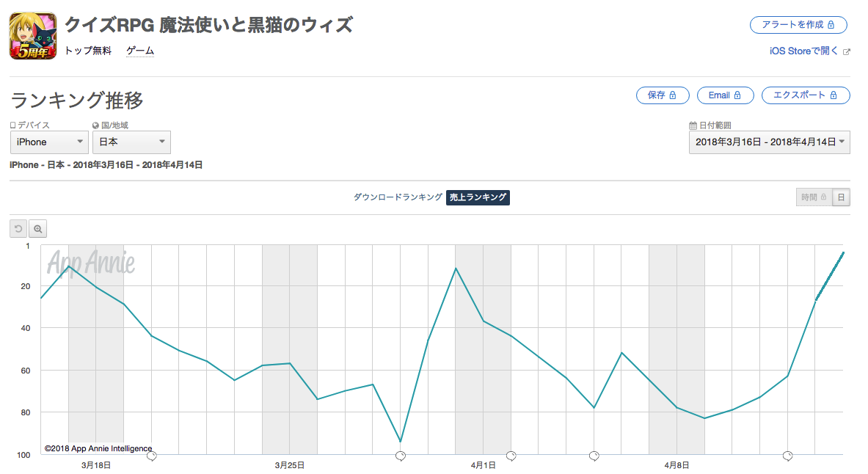Viewport: 868px width, 474px height.
Task: Select the 売上ランキング tab
Action: pyautogui.click(x=478, y=197)
